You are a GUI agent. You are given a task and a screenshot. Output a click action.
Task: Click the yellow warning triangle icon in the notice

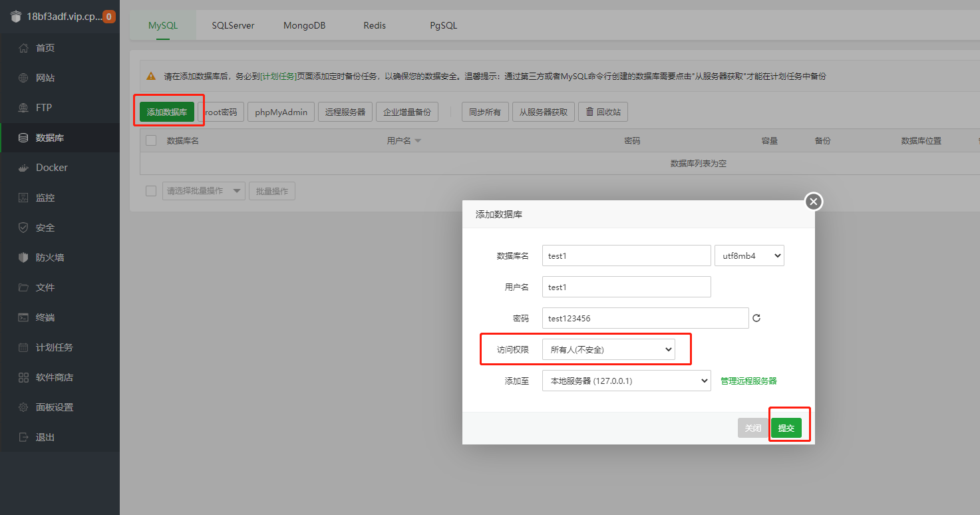tap(151, 77)
